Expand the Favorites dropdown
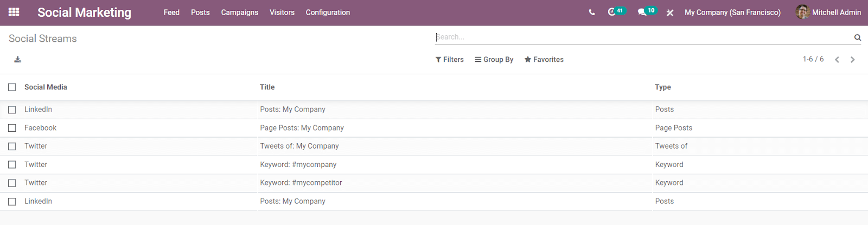868x225 pixels. [x=544, y=60]
